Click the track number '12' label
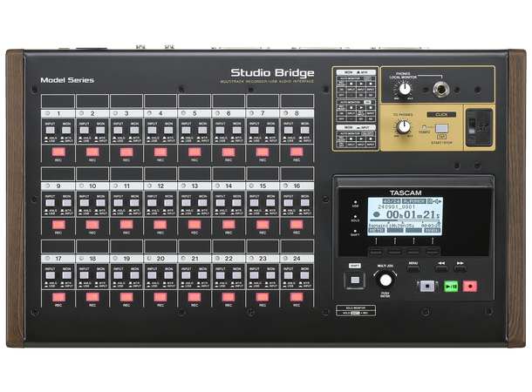 coord(160,186)
